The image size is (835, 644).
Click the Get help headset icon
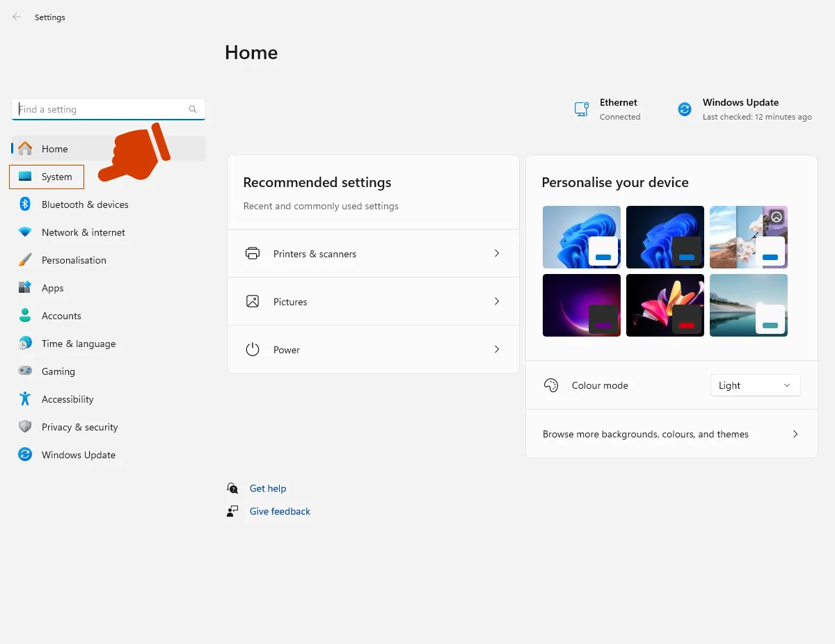click(232, 488)
